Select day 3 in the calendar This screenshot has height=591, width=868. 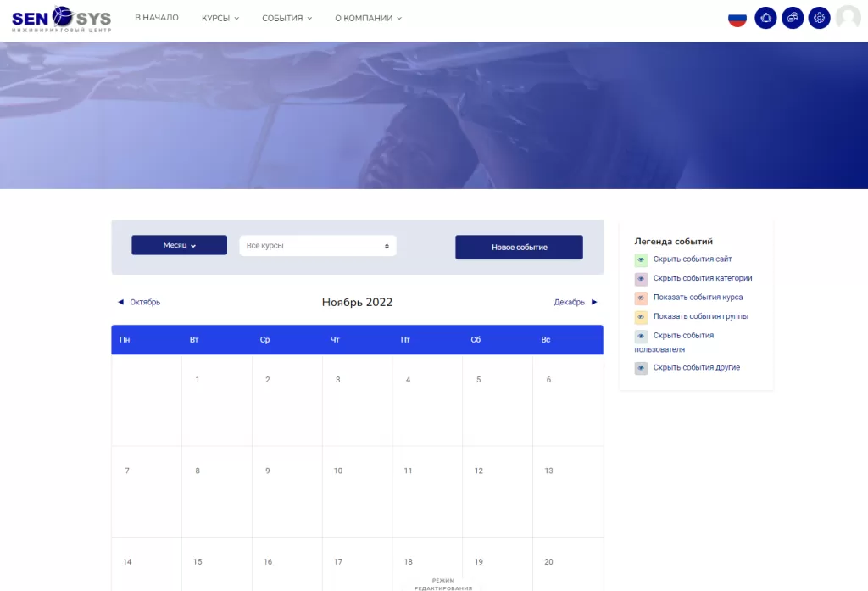coord(337,379)
